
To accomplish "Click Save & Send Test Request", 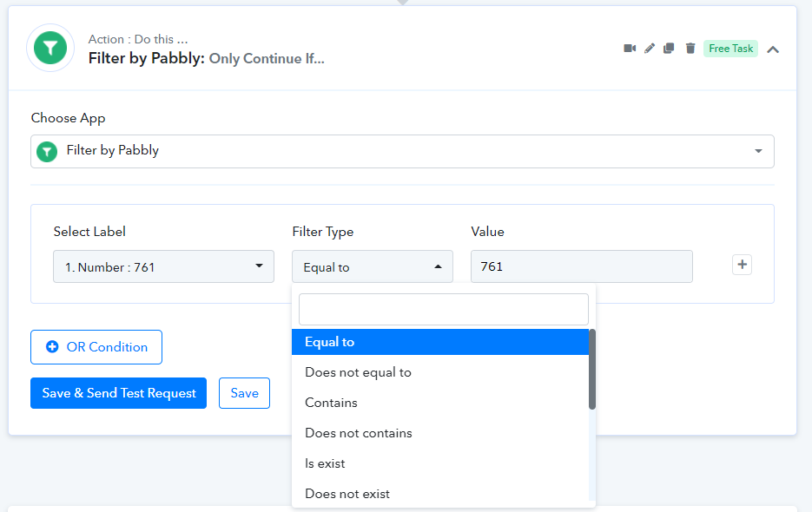I will (119, 393).
